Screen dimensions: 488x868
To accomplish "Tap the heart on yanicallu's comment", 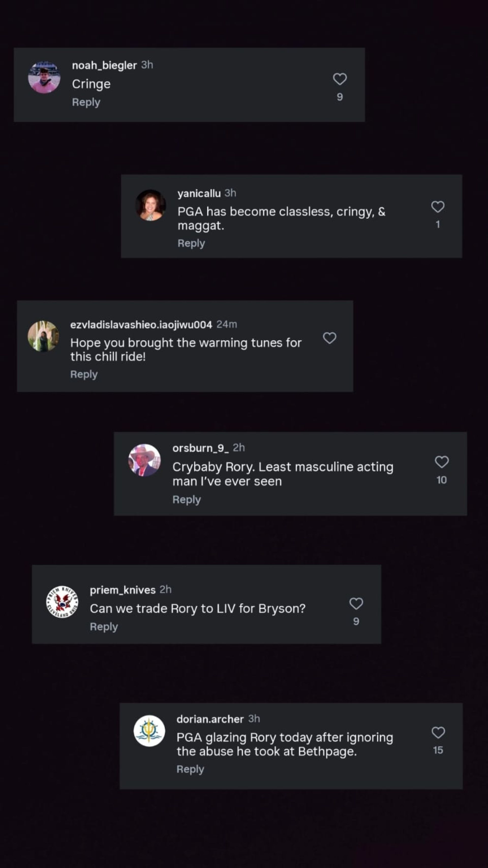I will click(437, 207).
